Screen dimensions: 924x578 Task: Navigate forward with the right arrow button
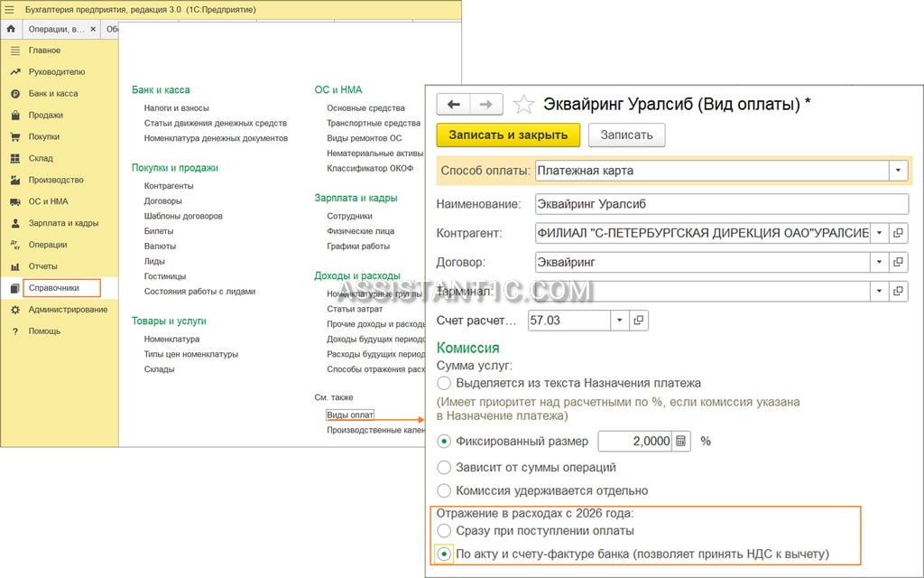pyautogui.click(x=486, y=105)
